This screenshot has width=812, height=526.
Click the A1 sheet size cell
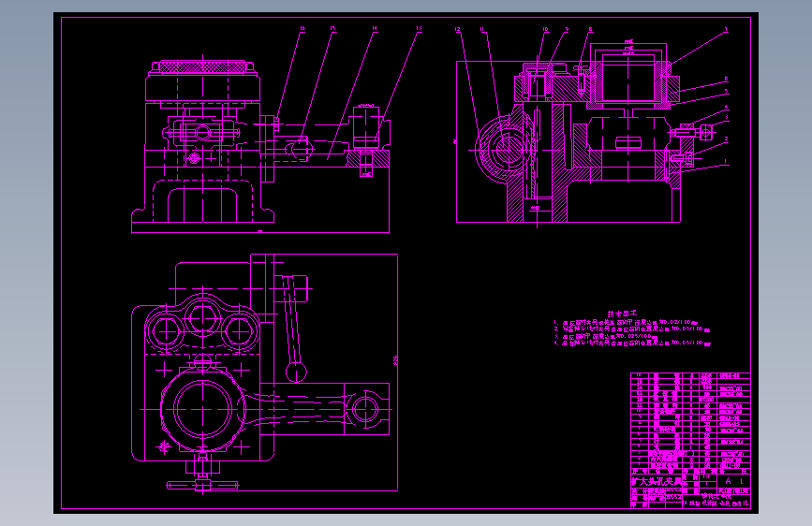click(733, 481)
